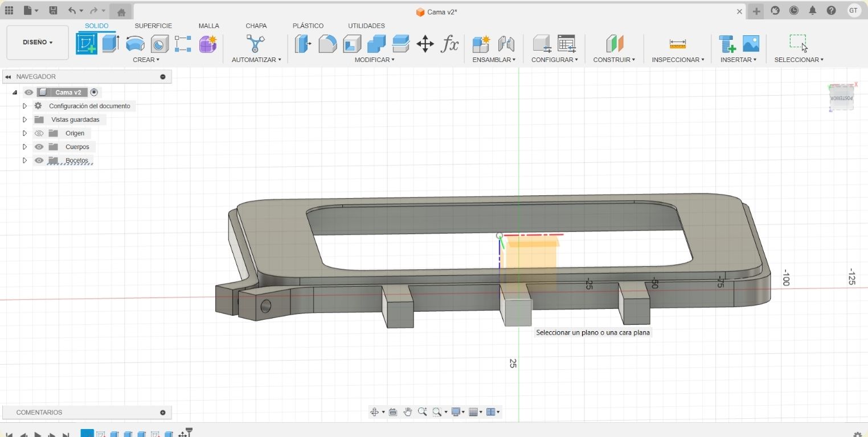Image resolution: width=868 pixels, height=437 pixels.
Task: Select the Joint tool
Action: click(506, 44)
